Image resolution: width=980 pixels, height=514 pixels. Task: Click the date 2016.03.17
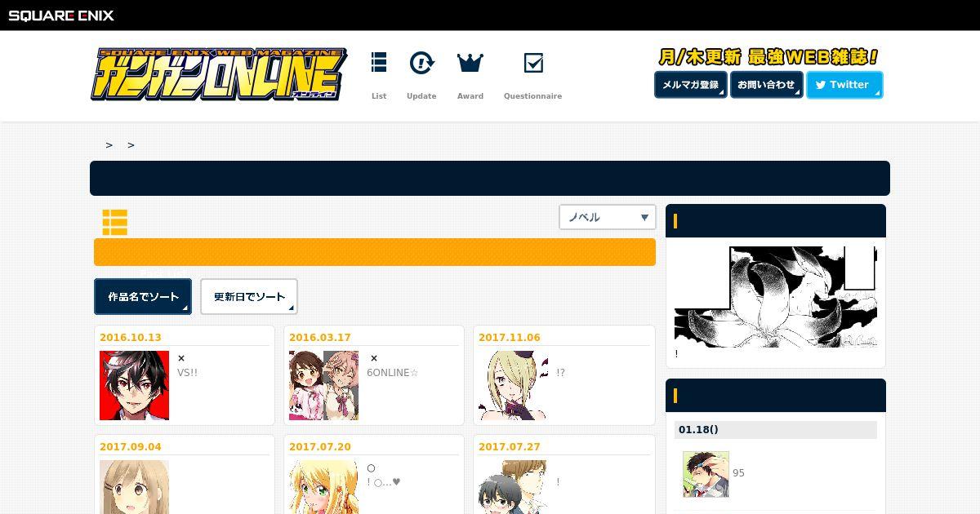tap(320, 338)
